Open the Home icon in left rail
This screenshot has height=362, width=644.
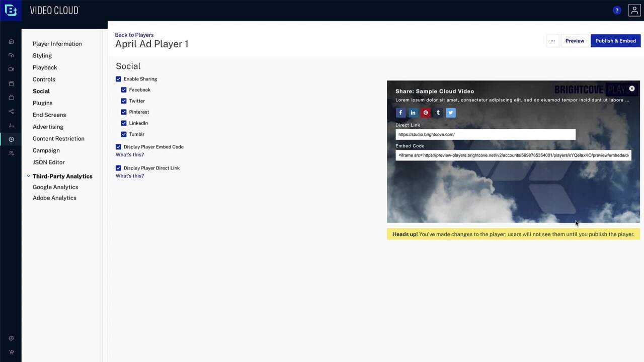point(11,41)
